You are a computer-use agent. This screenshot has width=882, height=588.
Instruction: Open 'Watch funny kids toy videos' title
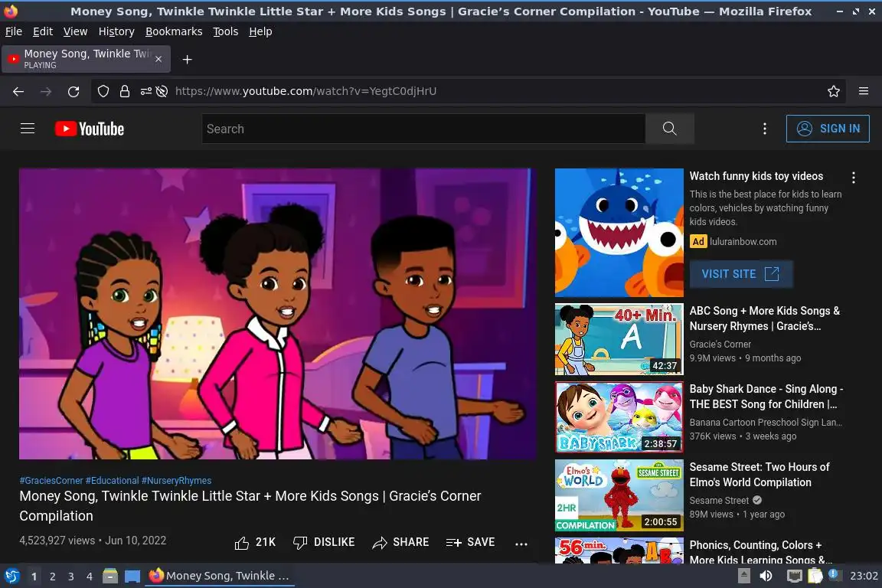[x=756, y=176]
